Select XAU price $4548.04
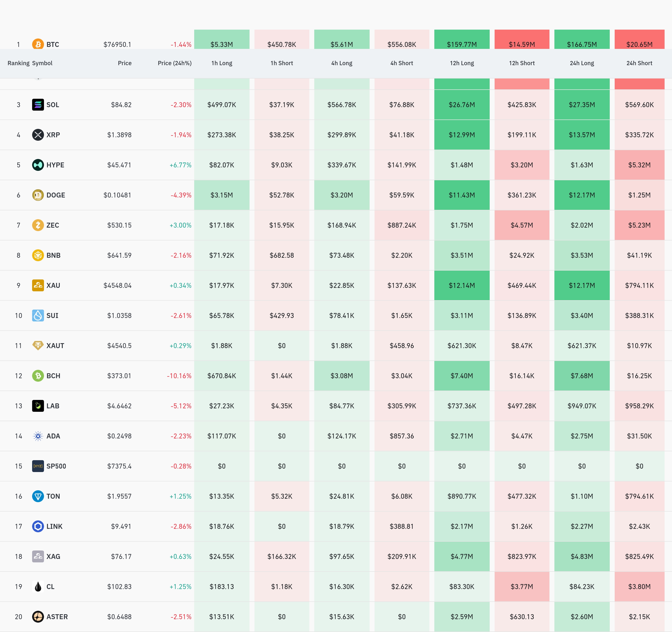 pyautogui.click(x=117, y=285)
